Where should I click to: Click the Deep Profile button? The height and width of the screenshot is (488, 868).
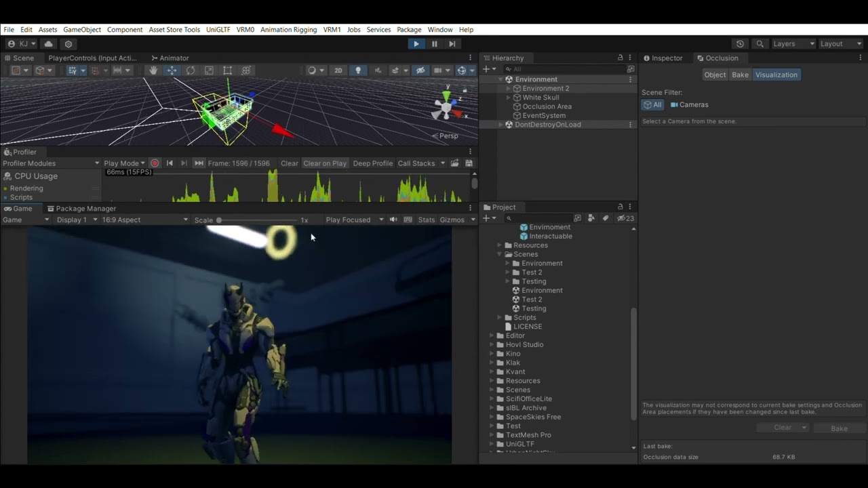tap(372, 163)
